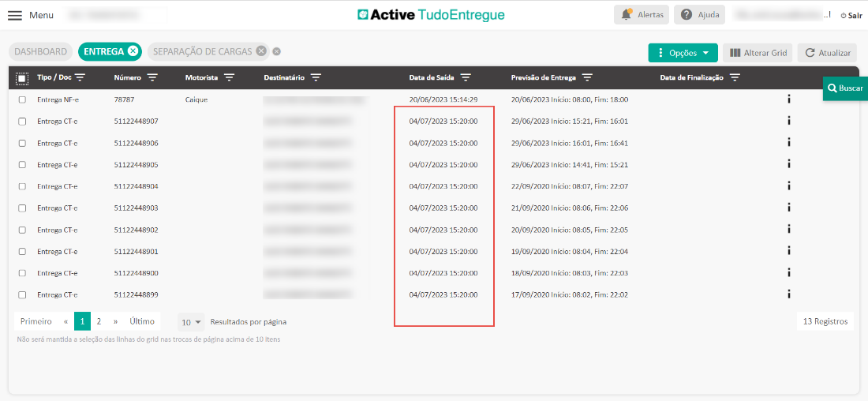Switch to the DASHBOARD tab

pyautogui.click(x=41, y=51)
